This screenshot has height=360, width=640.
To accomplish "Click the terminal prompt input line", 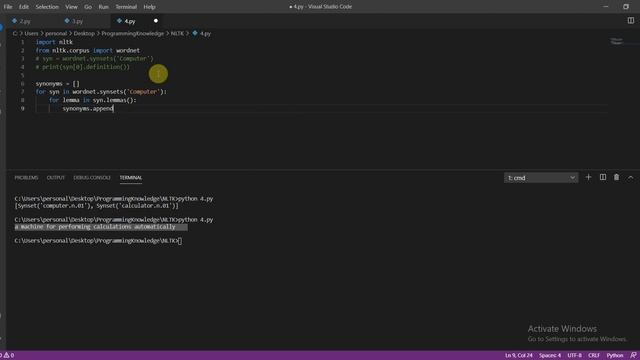I will coord(98,241).
